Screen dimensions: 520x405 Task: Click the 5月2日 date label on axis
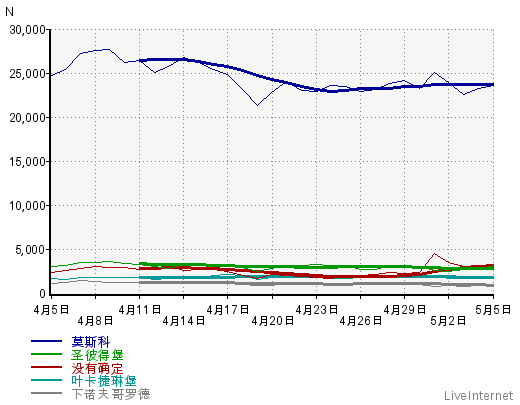click(448, 321)
